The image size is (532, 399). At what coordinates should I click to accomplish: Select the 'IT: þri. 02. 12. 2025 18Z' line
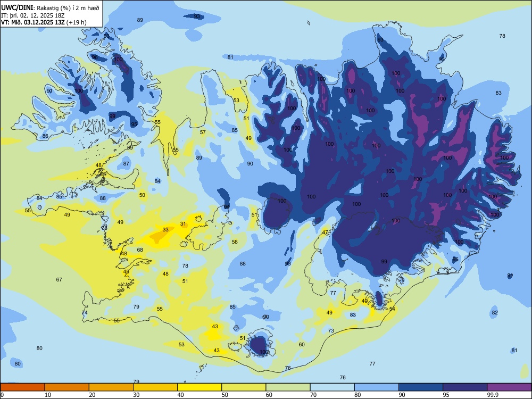coord(32,15)
